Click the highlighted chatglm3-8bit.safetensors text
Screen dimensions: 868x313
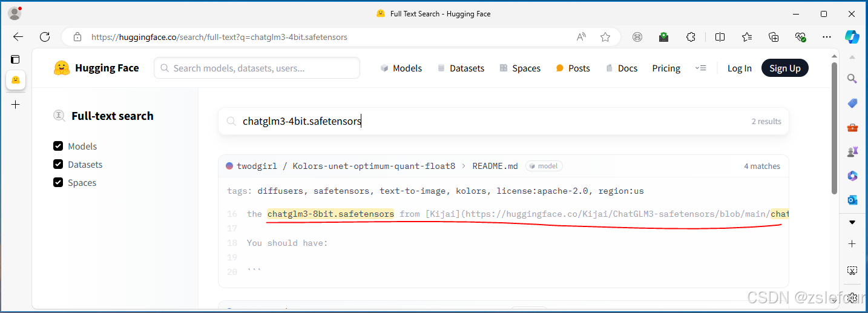330,214
